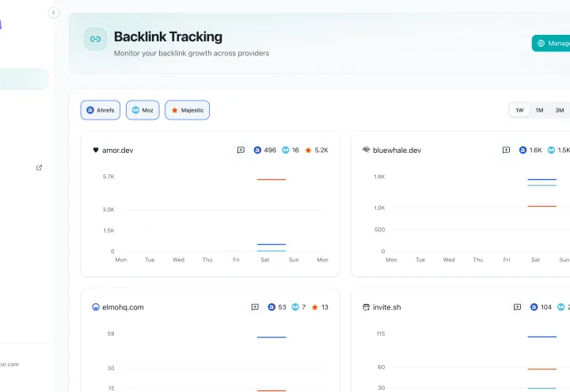This screenshot has height=392, width=570.
Task: Click the Ahrefs icon on the amor.dev card
Action: pyautogui.click(x=257, y=150)
